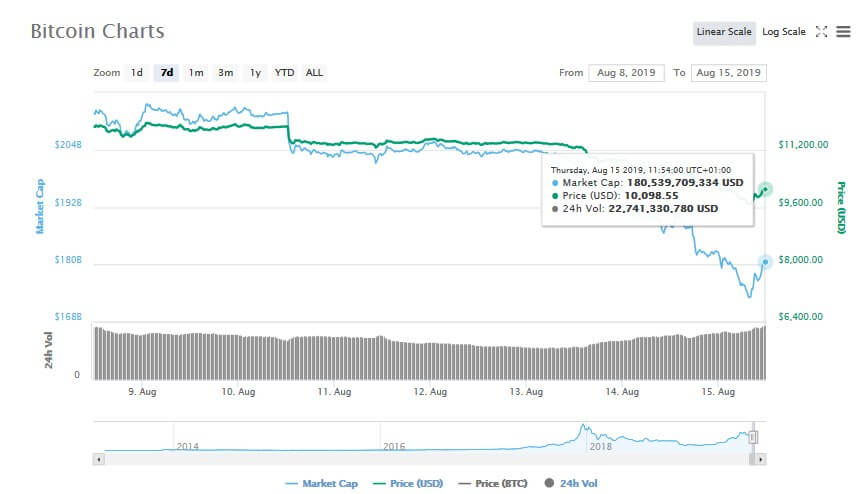Grab the navigator right range handle
This screenshot has height=494, width=862.
tap(753, 437)
